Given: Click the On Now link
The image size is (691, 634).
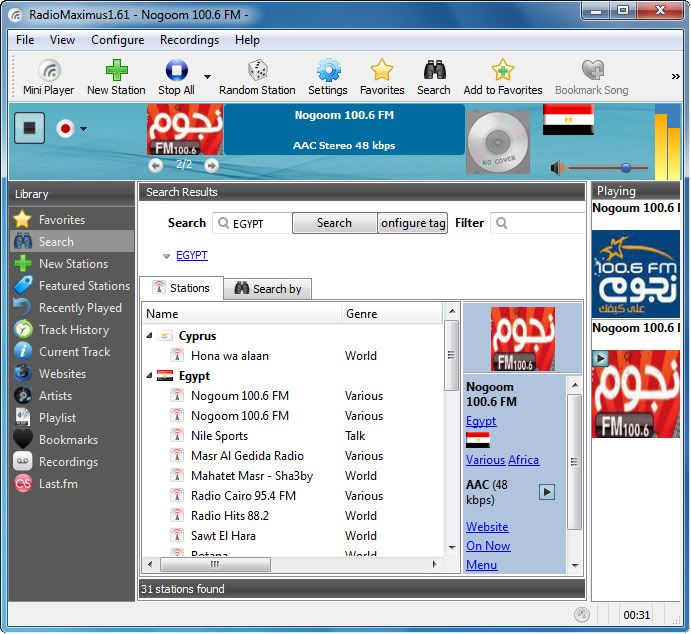Looking at the screenshot, I should tap(488, 545).
